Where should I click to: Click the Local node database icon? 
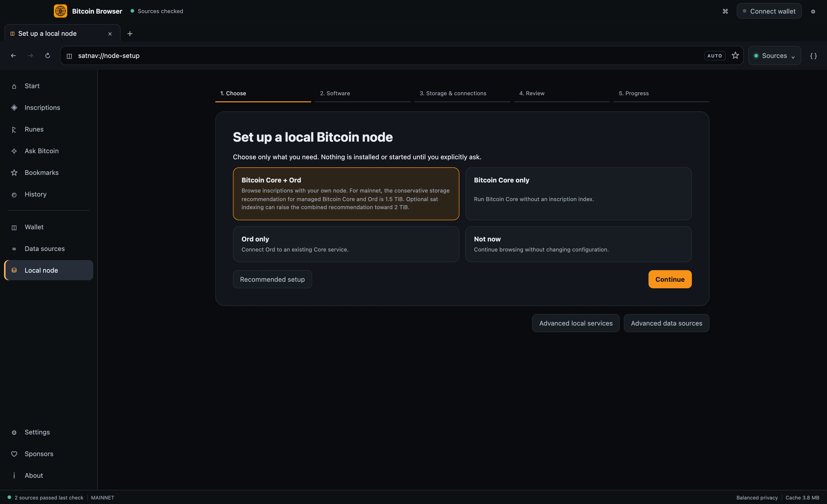click(14, 270)
